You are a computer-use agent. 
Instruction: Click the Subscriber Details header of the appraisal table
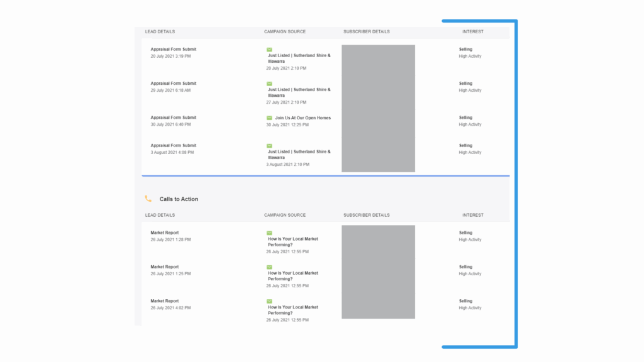[367, 31]
